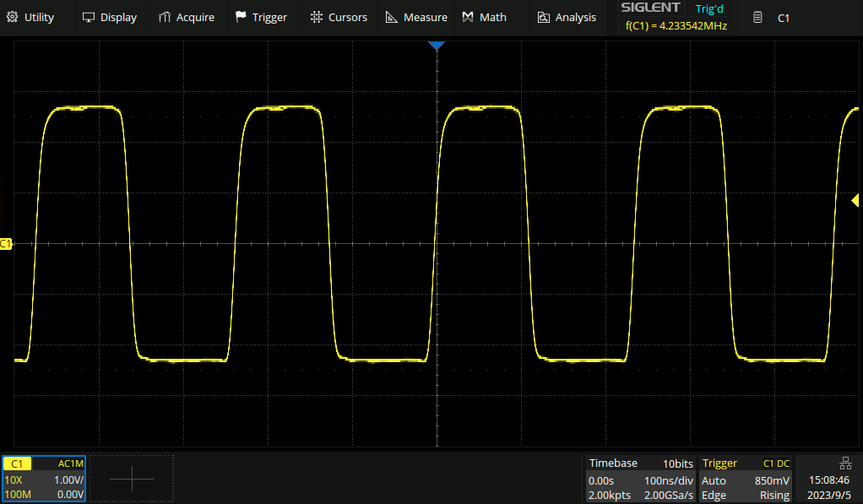Viewport: 863px width, 504px height.
Task: Open the Trigger menu
Action: [x=261, y=17]
